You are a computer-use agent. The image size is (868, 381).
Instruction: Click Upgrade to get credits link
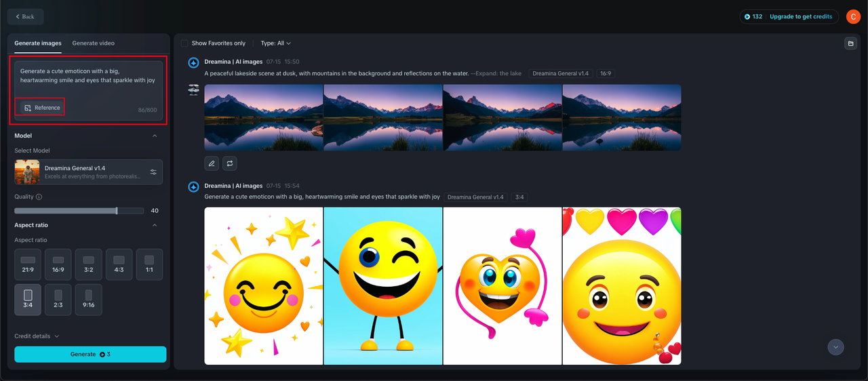(x=800, y=16)
